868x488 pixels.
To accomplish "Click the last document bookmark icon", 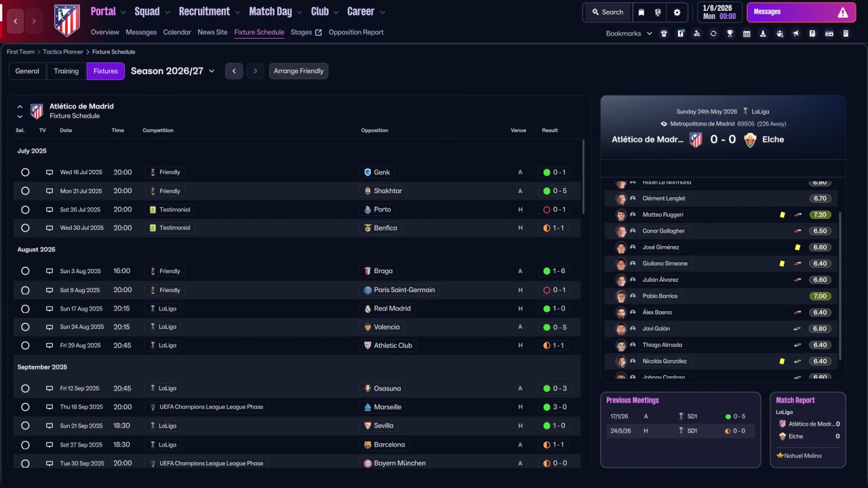I will (846, 33).
